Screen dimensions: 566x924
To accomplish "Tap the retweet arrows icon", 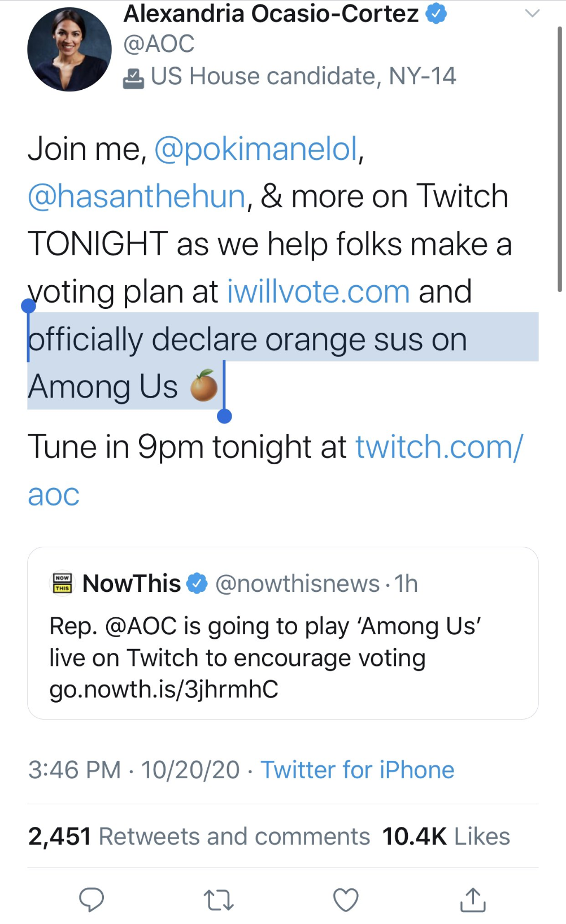I will click(219, 900).
